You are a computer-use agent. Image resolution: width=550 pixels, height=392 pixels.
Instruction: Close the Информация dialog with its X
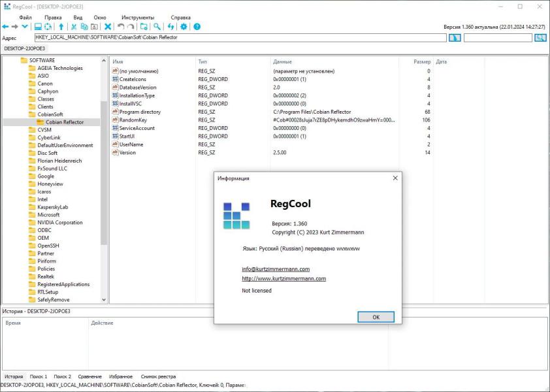395,178
